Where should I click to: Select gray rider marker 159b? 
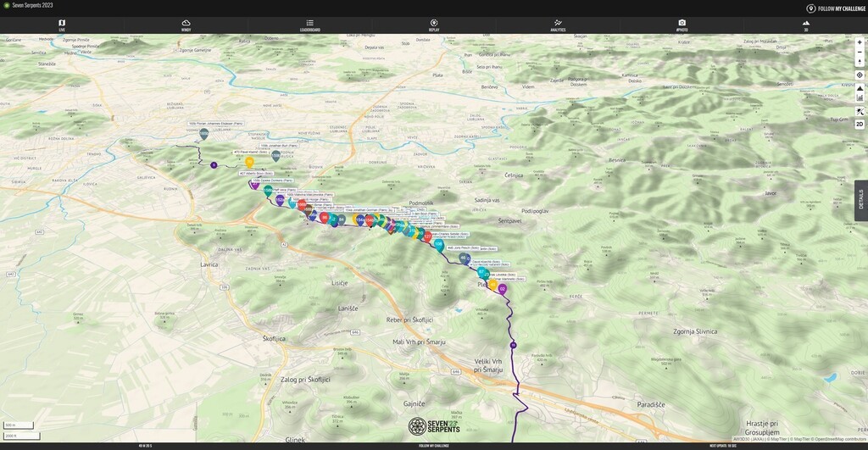pos(275,156)
